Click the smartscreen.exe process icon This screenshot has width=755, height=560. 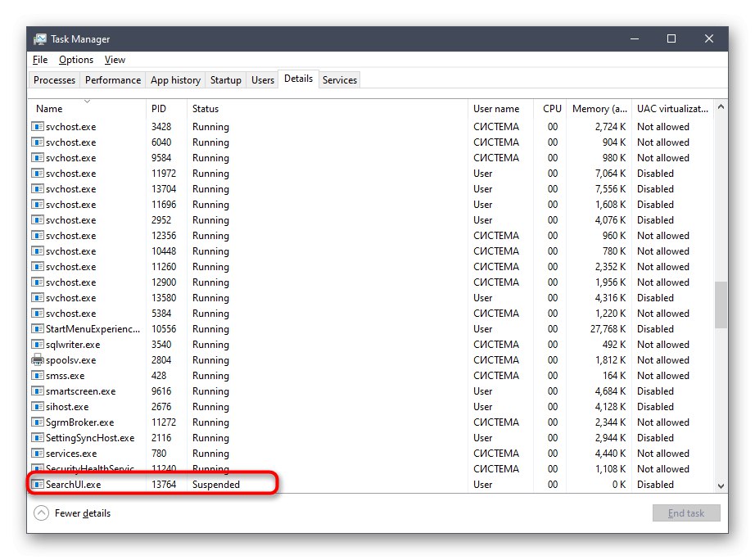38,391
